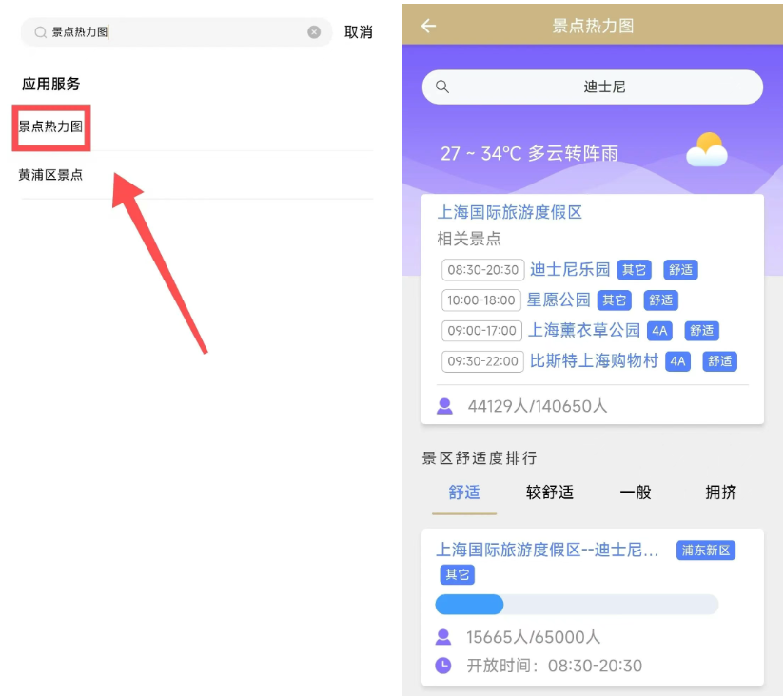Viewport: 784px width, 696px height.
Task: Open 迪士尼乐园 attraction link
Action: 570,270
